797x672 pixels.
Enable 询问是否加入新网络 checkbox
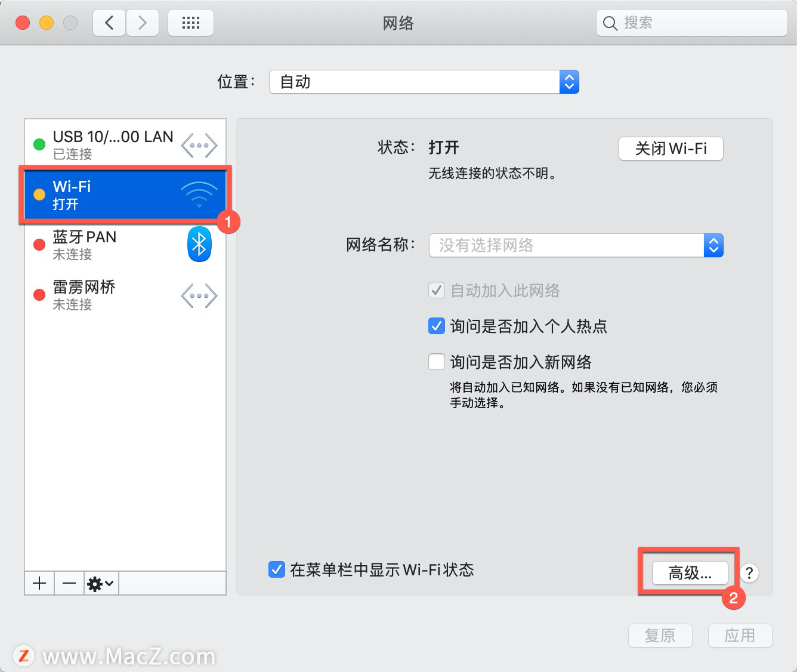436,362
